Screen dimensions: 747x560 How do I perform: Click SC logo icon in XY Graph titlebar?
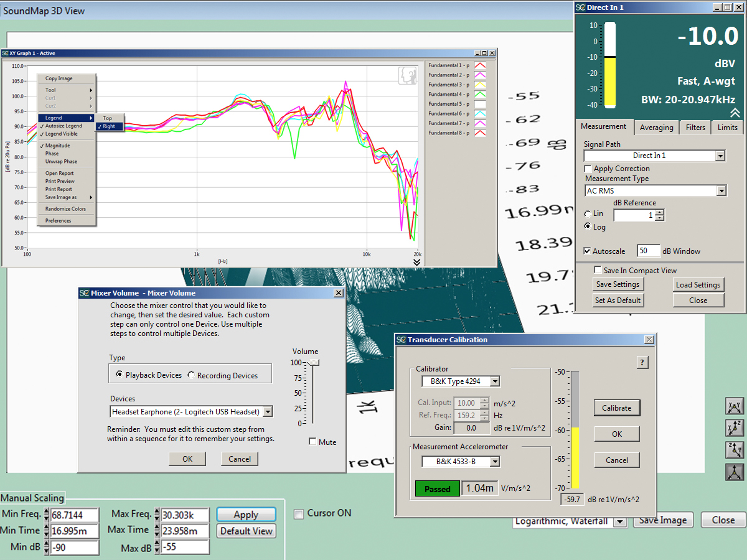[x=5, y=54]
